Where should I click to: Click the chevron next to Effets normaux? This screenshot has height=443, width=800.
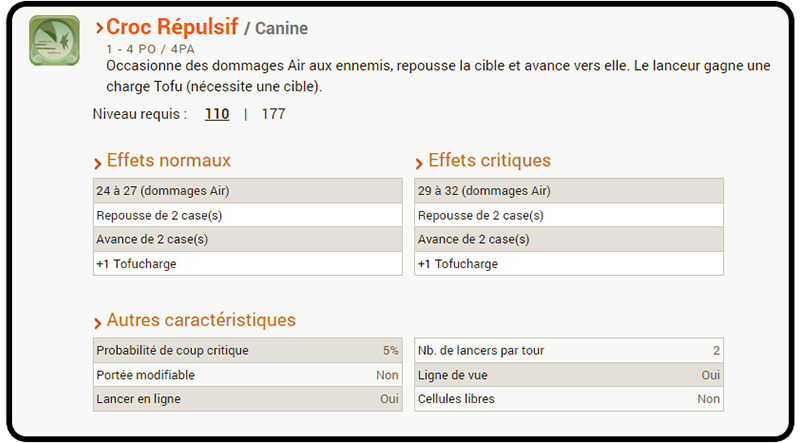[x=97, y=164]
